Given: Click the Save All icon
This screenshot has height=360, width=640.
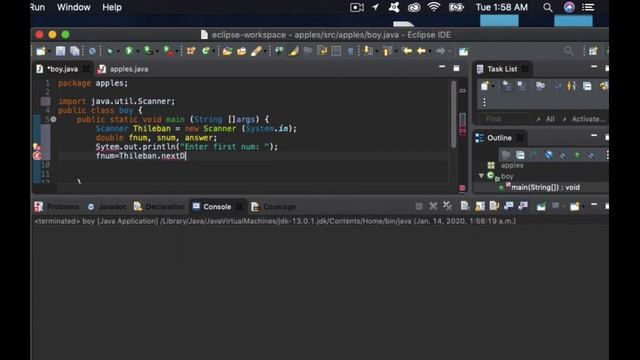Looking at the screenshot, I should [x=75, y=51].
